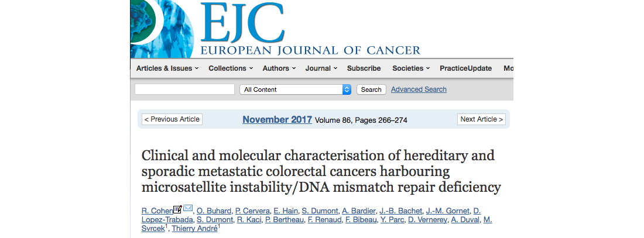Expand the Articles & Issues menu

pos(167,68)
